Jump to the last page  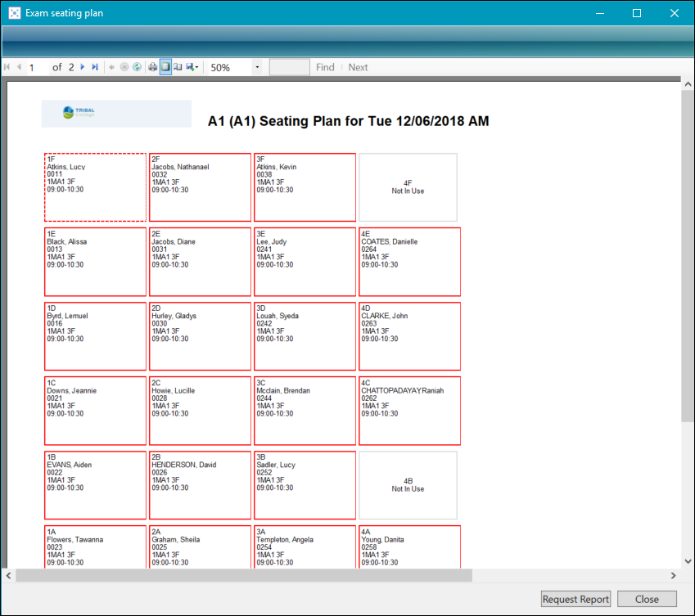94,67
